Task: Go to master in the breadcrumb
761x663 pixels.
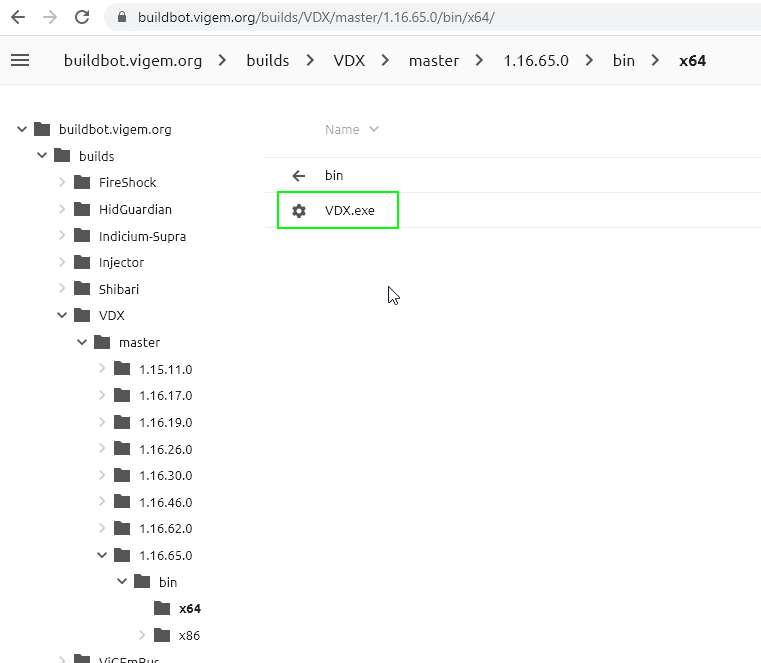Action: [x=434, y=61]
